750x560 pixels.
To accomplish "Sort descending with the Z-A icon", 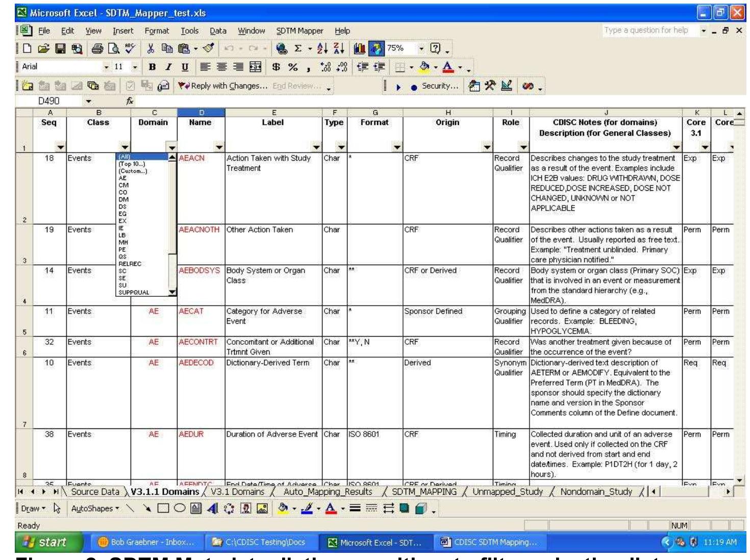I will click(x=338, y=49).
